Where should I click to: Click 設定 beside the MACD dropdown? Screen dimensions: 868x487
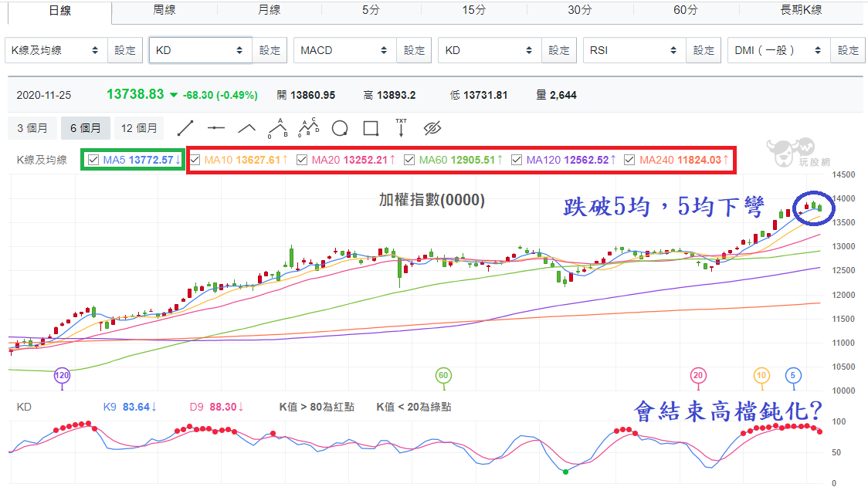click(x=414, y=50)
